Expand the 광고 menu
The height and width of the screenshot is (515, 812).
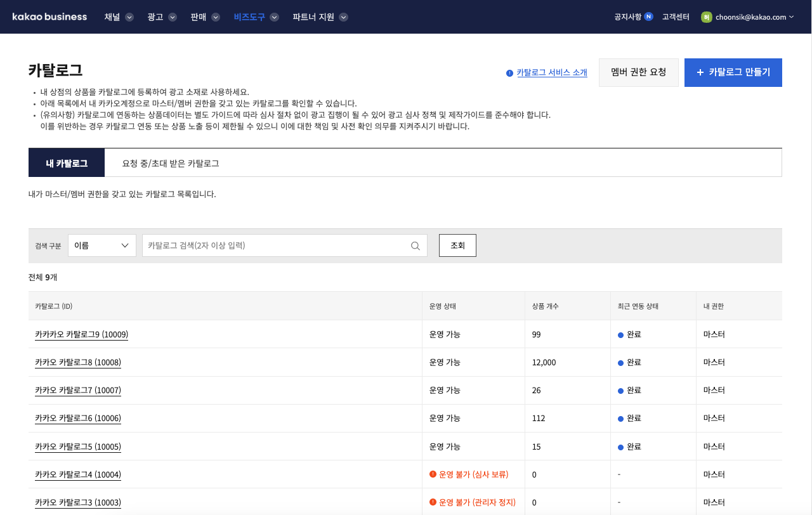(x=162, y=17)
